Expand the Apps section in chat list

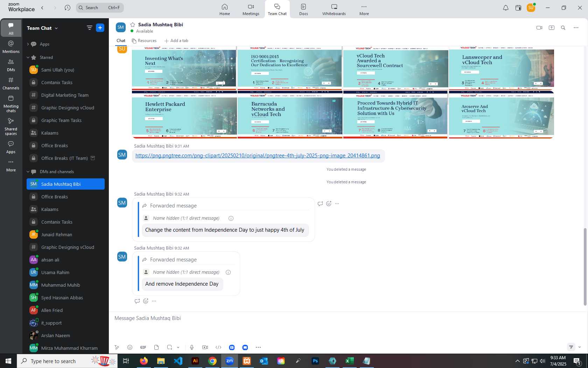click(28, 44)
